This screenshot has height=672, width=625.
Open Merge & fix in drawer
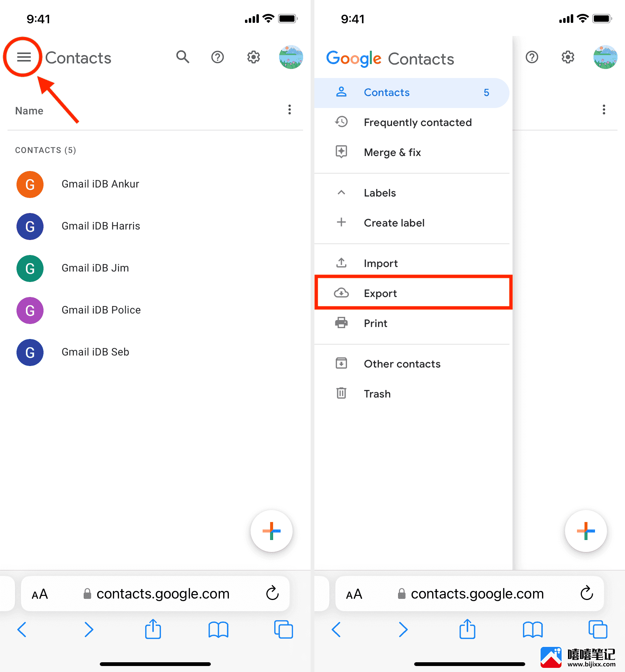[x=412, y=153]
